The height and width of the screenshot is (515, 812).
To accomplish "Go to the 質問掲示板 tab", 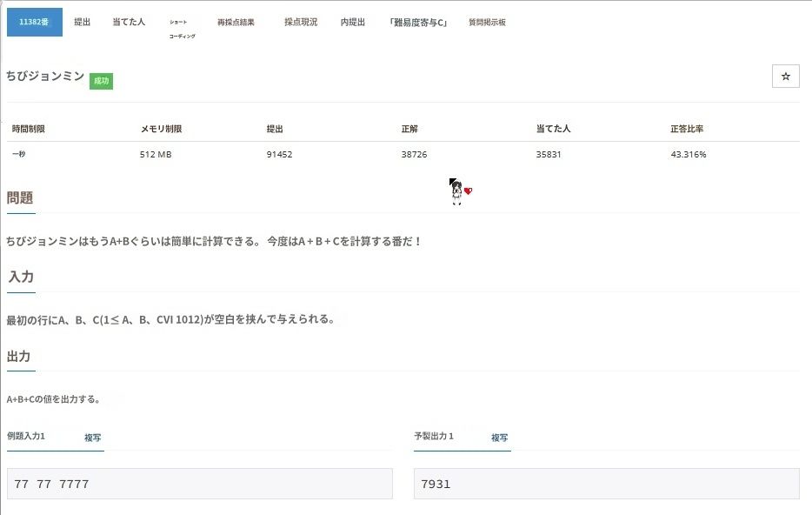I will click(487, 23).
